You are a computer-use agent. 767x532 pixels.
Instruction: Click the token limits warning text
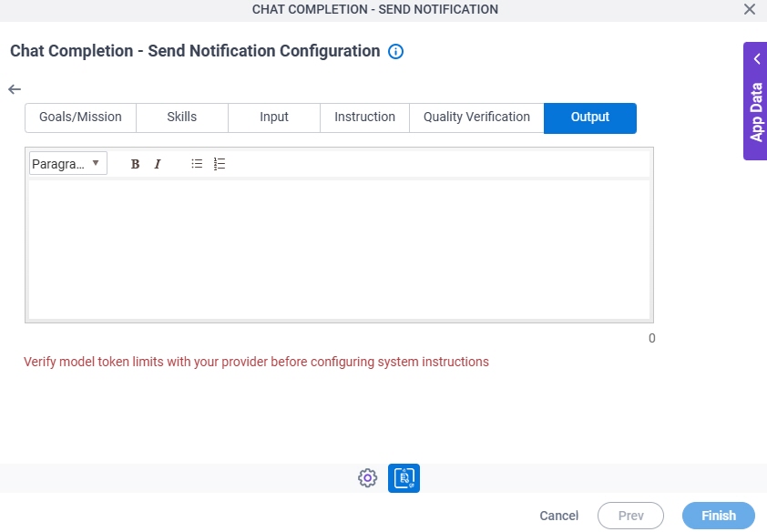[256, 362]
